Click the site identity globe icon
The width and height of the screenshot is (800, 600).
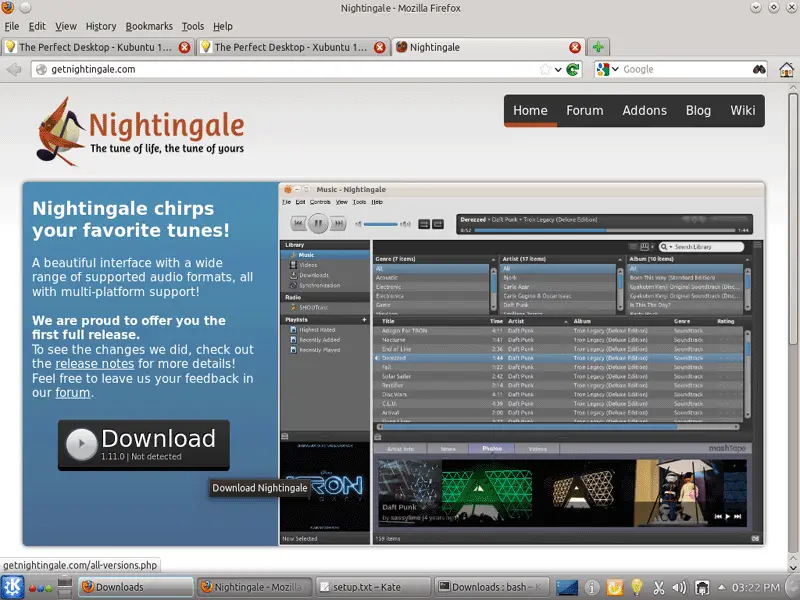[x=41, y=69]
